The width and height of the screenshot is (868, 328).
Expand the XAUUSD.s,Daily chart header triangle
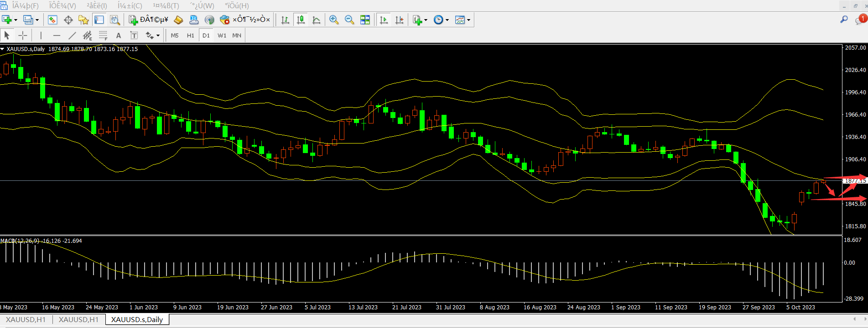[2, 49]
